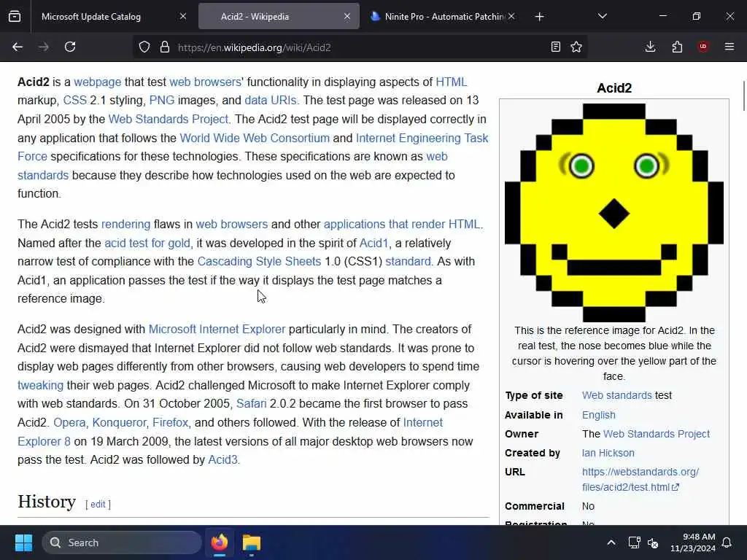Open 'data URIs' link
This screenshot has width=747, height=560.
[x=271, y=101]
